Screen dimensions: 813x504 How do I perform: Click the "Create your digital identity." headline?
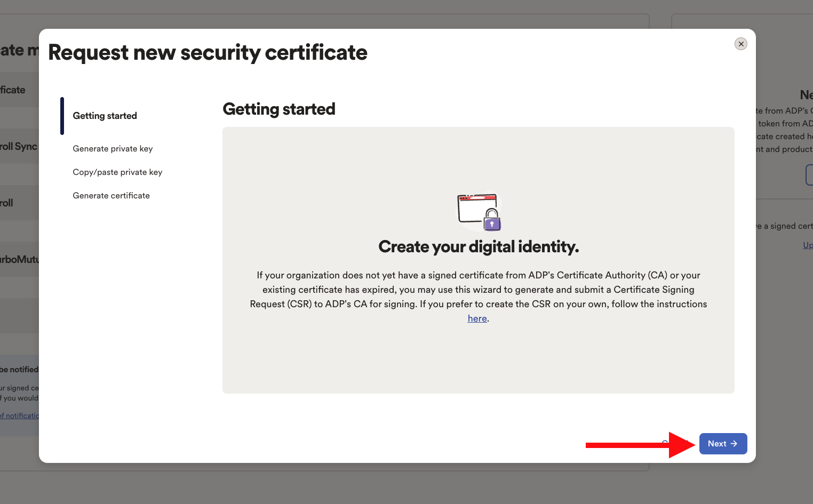coord(479,246)
